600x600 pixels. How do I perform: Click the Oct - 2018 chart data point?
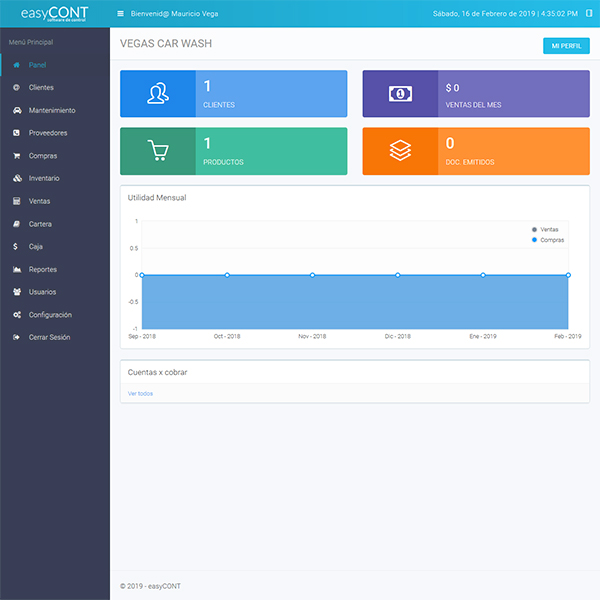227,275
